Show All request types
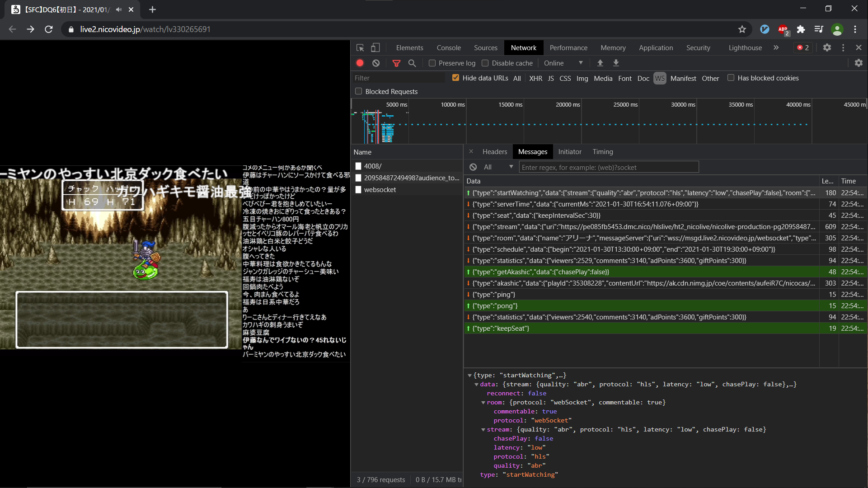 coord(517,78)
